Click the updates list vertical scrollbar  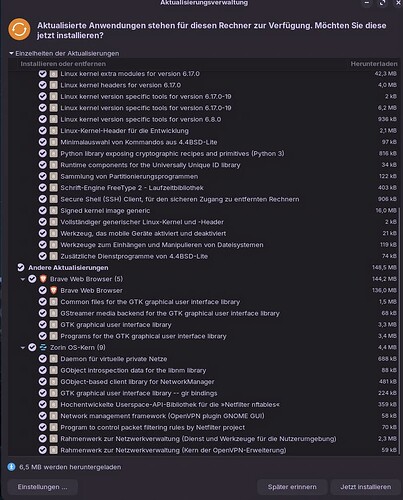click(x=399, y=330)
